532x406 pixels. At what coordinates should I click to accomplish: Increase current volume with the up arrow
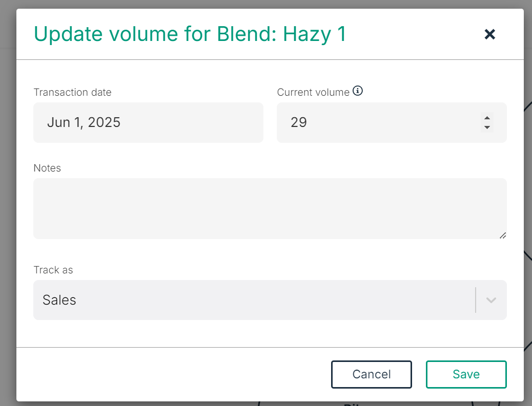[x=487, y=118]
